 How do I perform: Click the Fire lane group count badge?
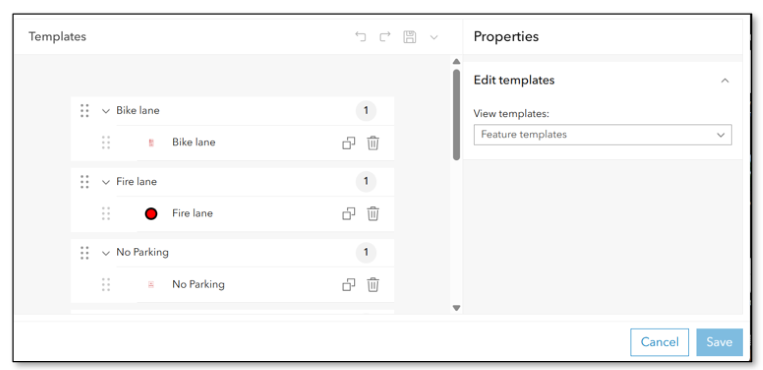tap(366, 182)
